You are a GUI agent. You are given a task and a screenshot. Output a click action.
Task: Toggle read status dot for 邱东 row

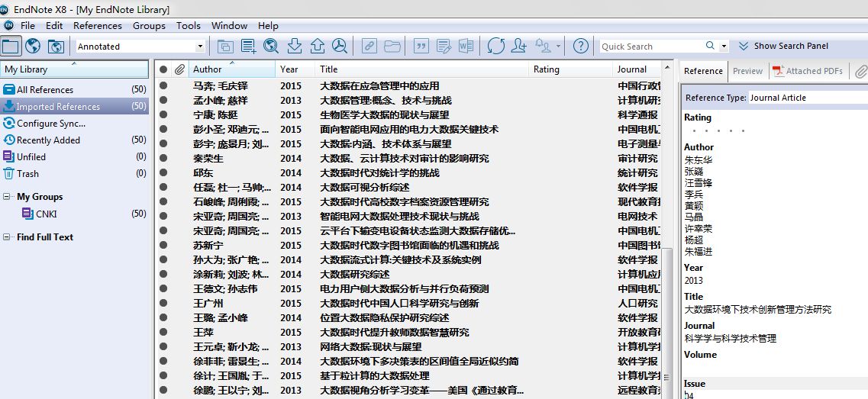coord(163,172)
